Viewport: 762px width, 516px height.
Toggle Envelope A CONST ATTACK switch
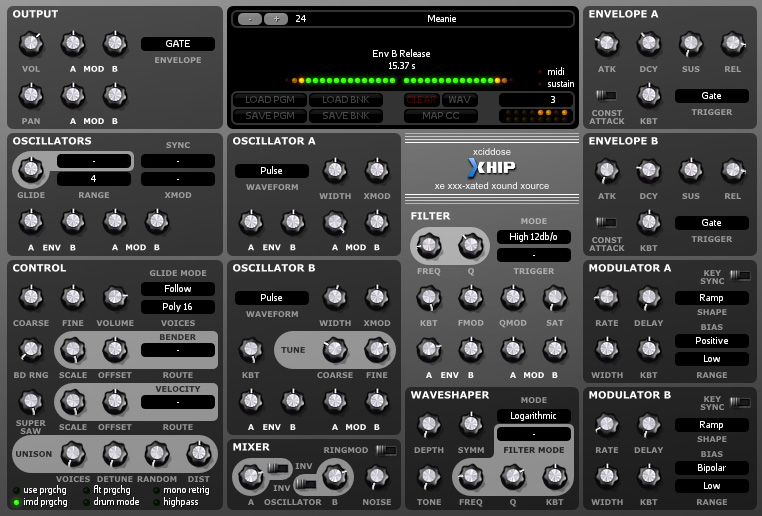click(606, 95)
